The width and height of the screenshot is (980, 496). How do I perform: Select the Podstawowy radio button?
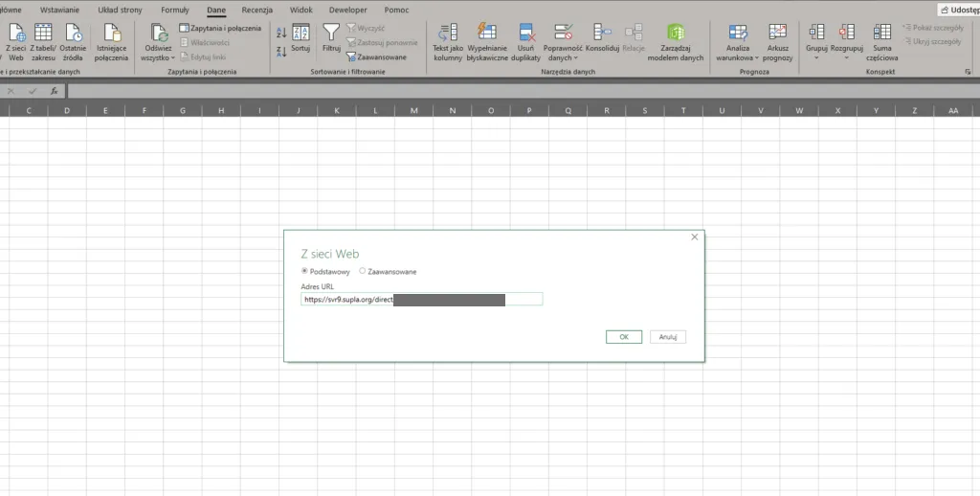304,271
